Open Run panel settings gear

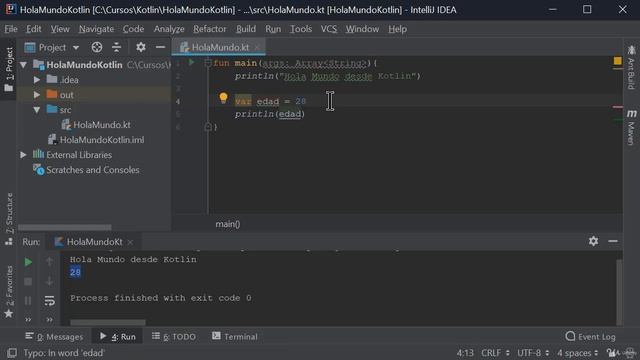click(593, 241)
